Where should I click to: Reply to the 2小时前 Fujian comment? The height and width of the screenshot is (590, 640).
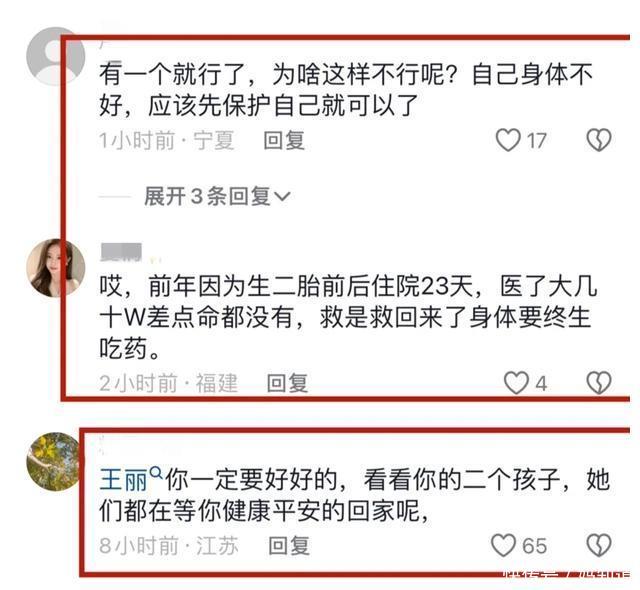point(287,383)
